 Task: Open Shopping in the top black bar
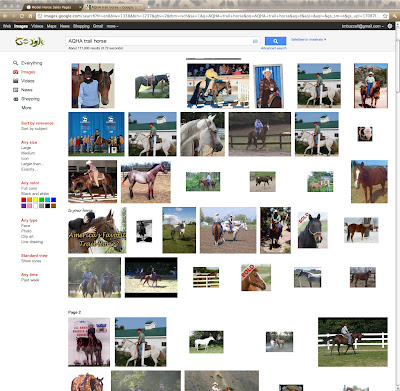pos(81,26)
